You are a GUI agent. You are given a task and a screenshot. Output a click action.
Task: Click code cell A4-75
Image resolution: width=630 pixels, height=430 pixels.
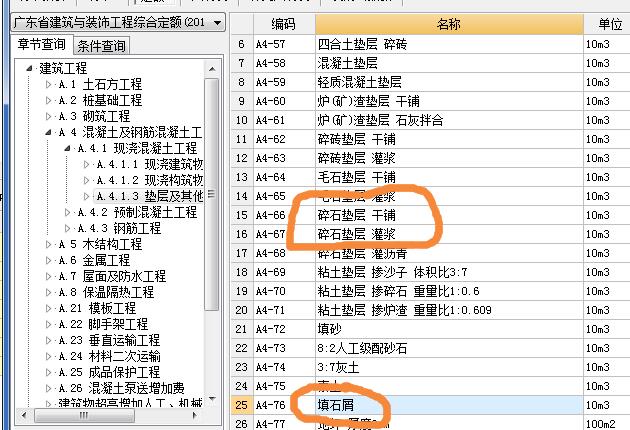(284, 386)
